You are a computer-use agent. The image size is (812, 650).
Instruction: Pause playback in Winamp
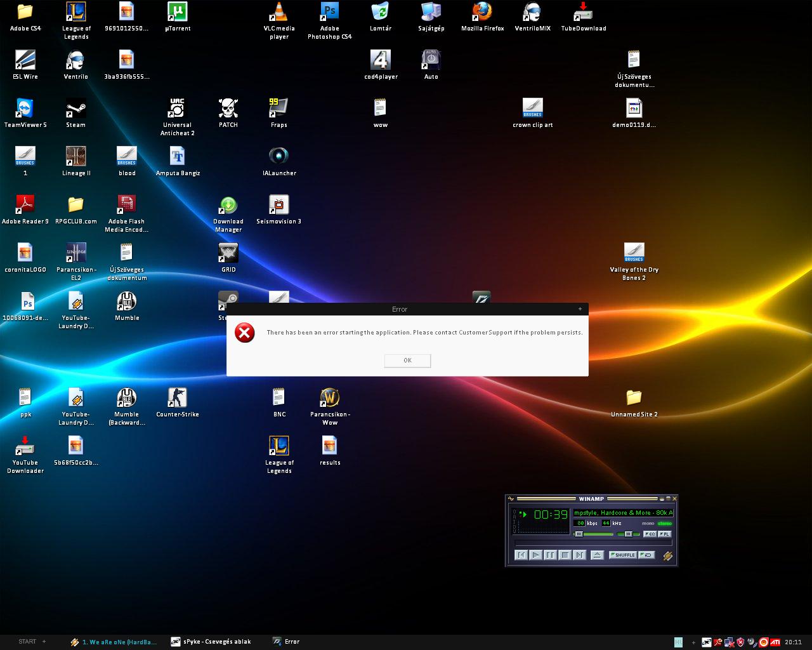tap(550, 555)
